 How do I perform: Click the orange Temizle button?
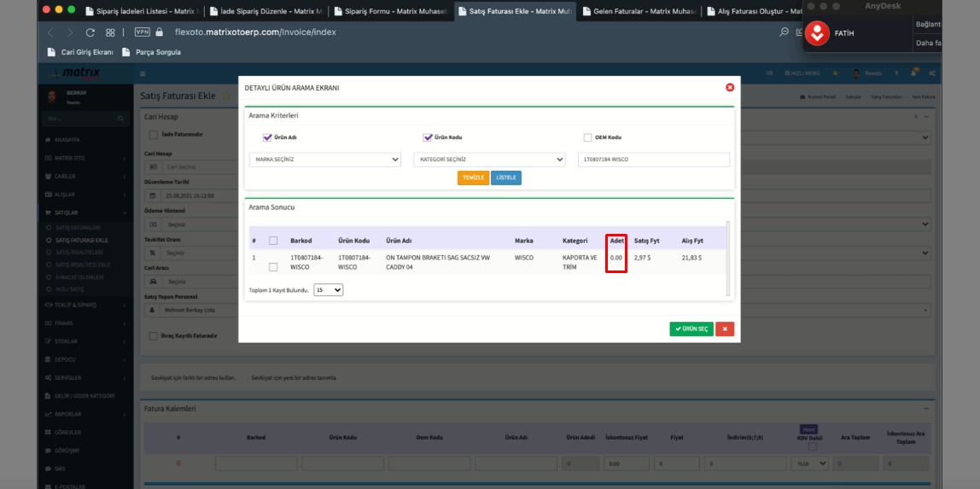[x=473, y=178]
